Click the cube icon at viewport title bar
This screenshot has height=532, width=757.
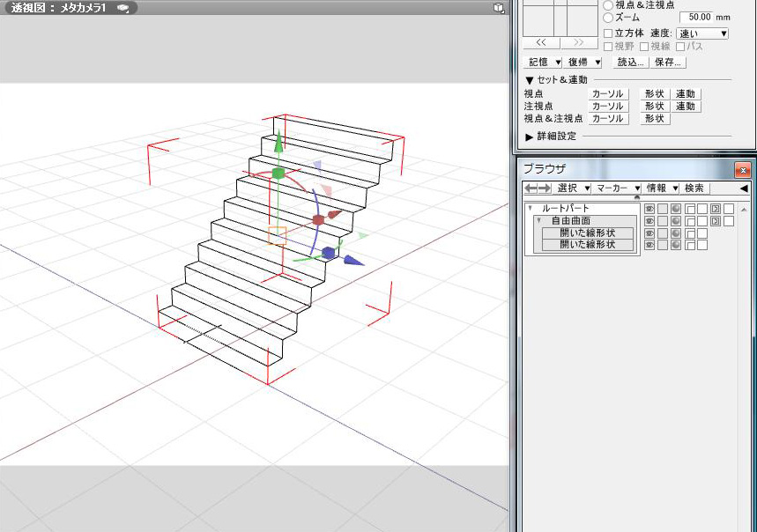click(498, 8)
